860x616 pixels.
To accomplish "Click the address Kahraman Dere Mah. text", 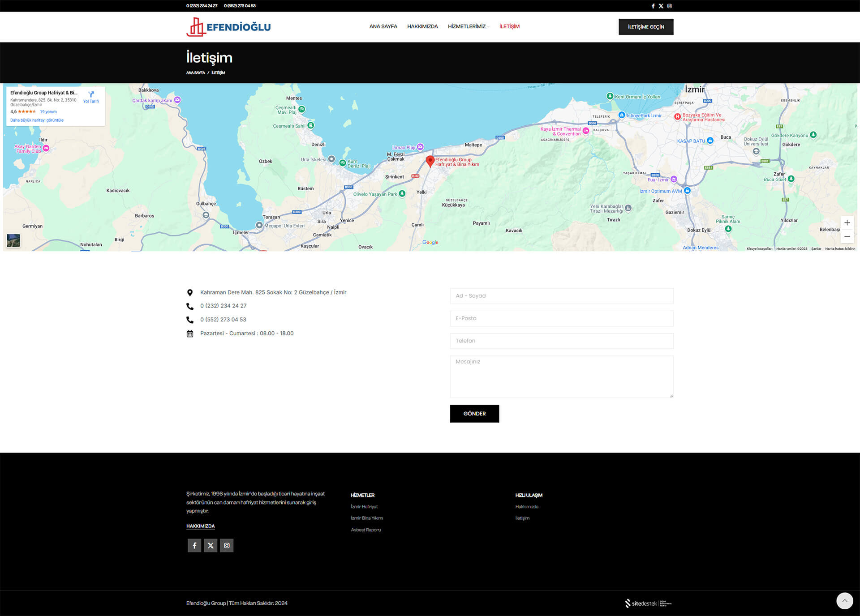I will click(273, 292).
